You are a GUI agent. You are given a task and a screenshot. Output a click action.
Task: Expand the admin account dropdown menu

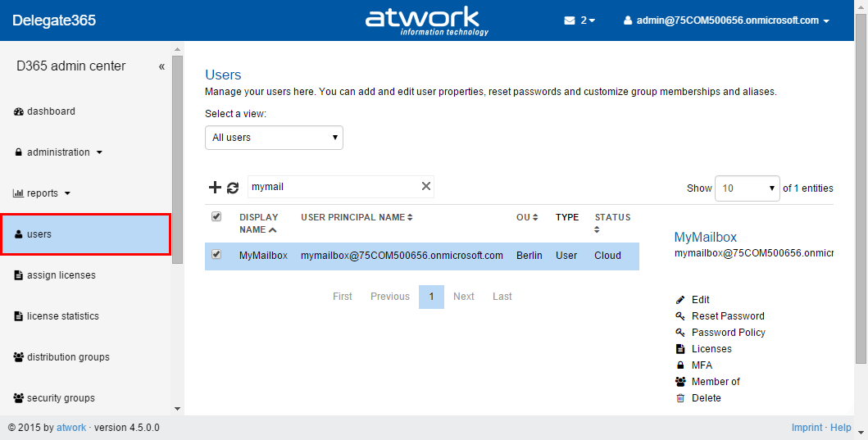click(x=726, y=20)
